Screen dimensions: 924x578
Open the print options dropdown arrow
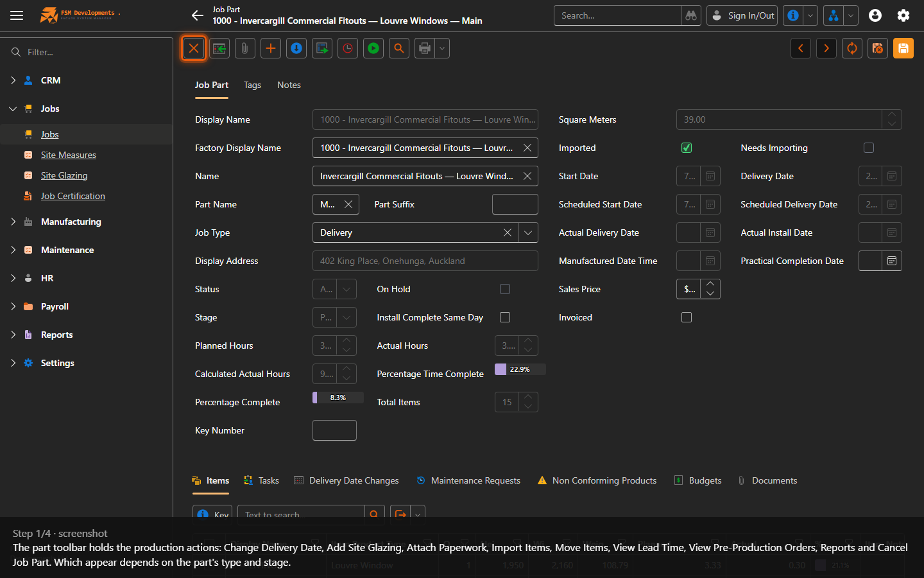coord(442,48)
